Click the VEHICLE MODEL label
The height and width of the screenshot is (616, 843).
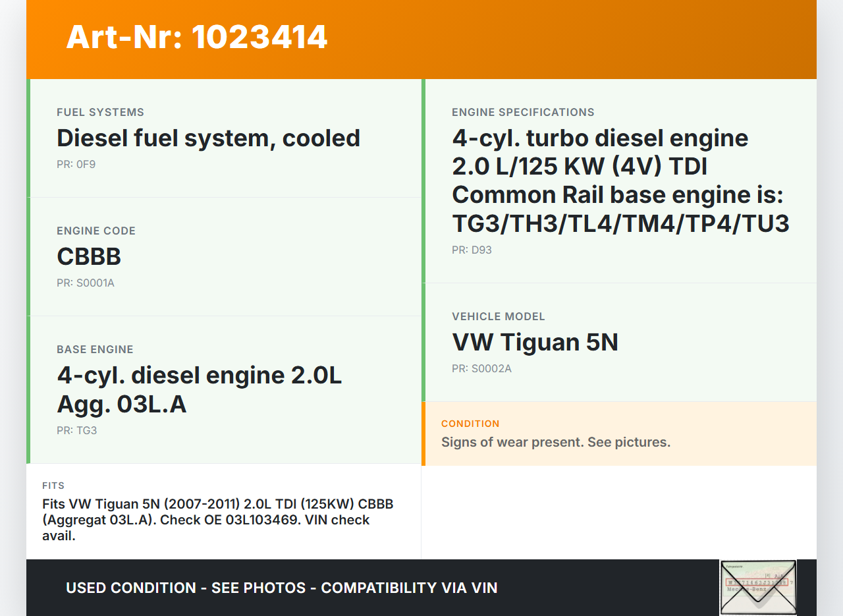(x=498, y=316)
